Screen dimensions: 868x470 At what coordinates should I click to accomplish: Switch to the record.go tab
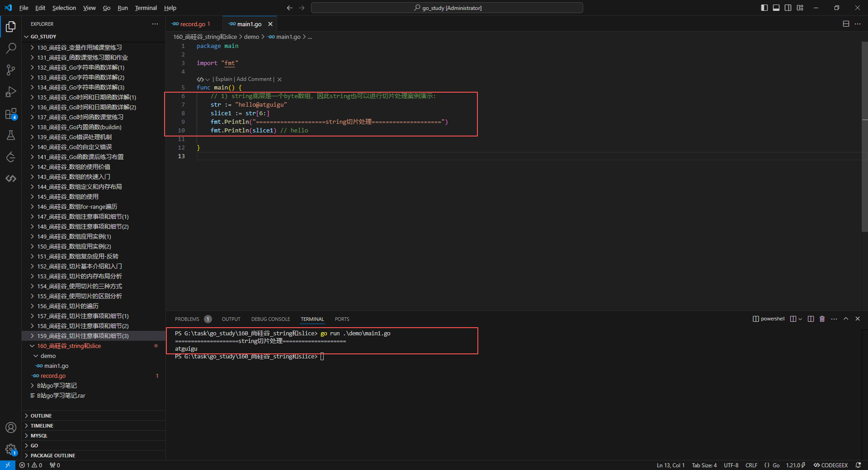pos(194,24)
